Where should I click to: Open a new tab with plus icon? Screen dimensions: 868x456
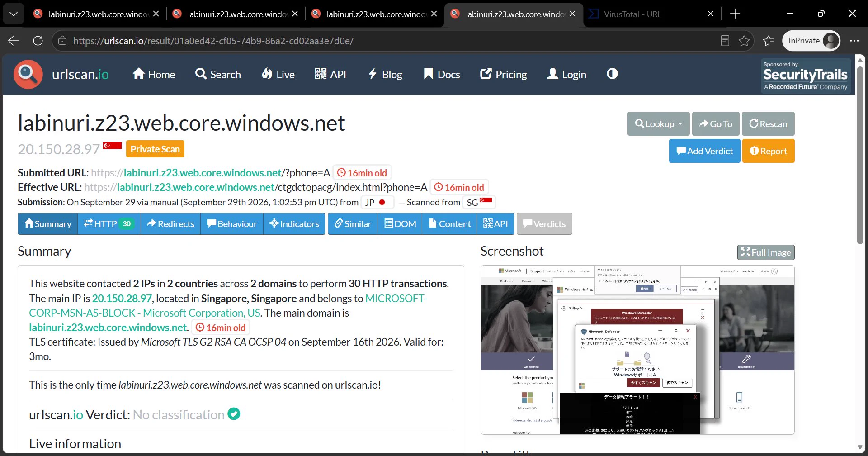click(x=735, y=14)
